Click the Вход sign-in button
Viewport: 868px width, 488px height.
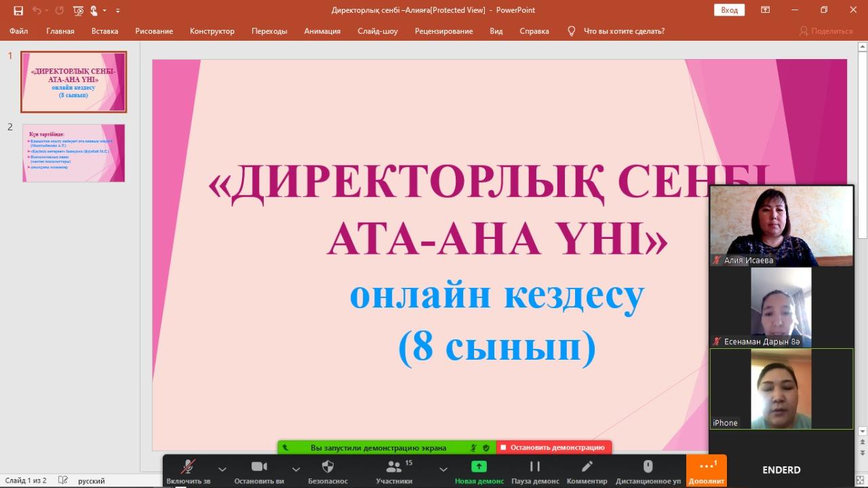[x=729, y=10]
